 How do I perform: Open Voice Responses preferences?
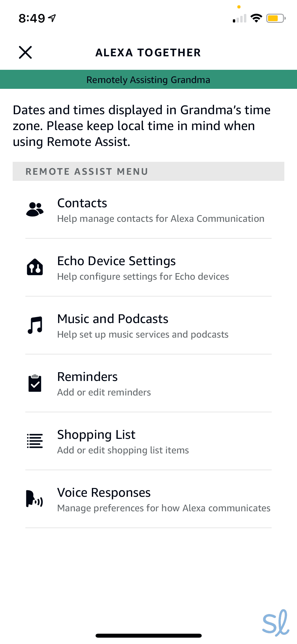click(104, 493)
